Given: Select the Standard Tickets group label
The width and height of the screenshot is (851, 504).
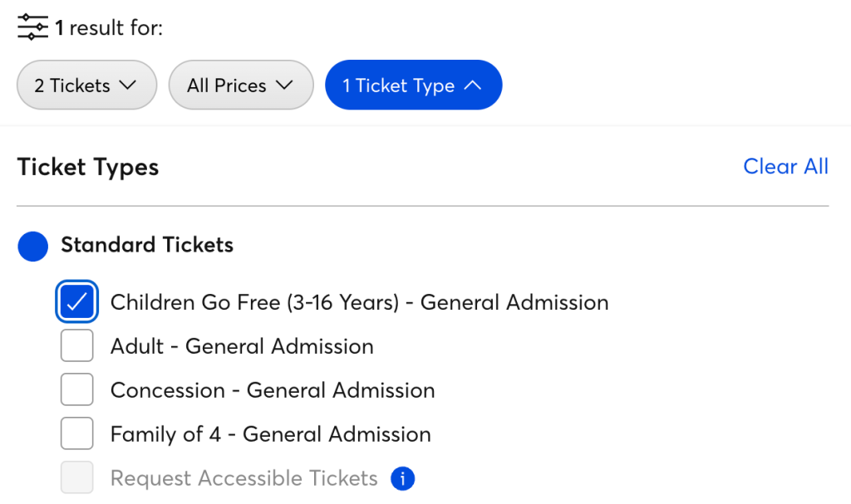Looking at the screenshot, I should [147, 246].
